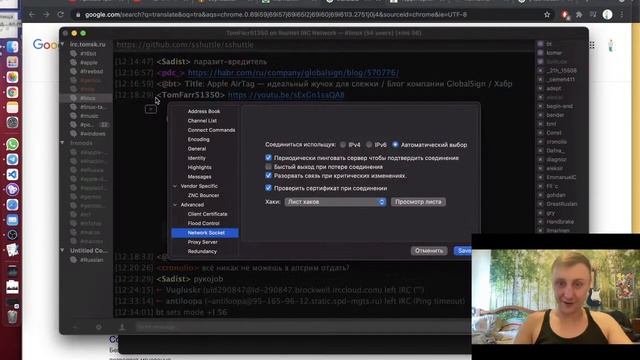Open Proxy Server settings

pyautogui.click(x=202, y=242)
